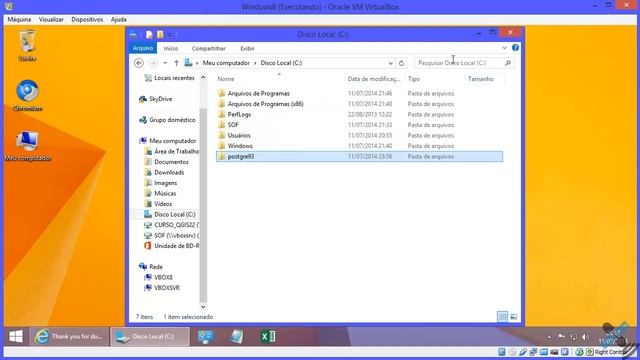Click the Action Center flag tray icon
Screen dimensions: 640x360
click(x=562, y=337)
